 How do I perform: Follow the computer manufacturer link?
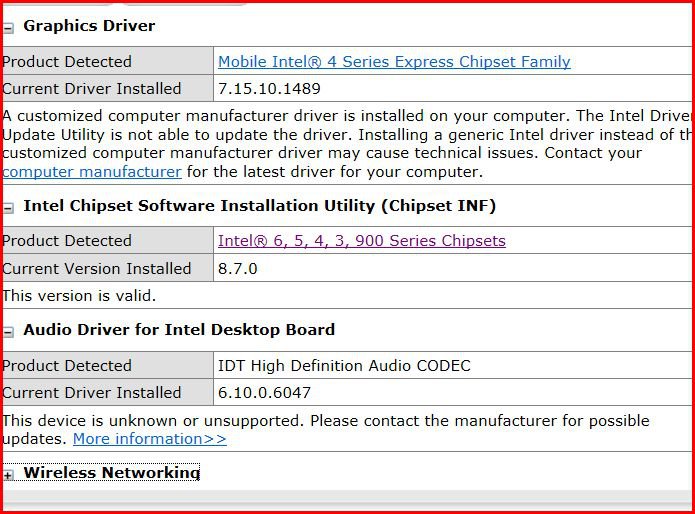92,172
